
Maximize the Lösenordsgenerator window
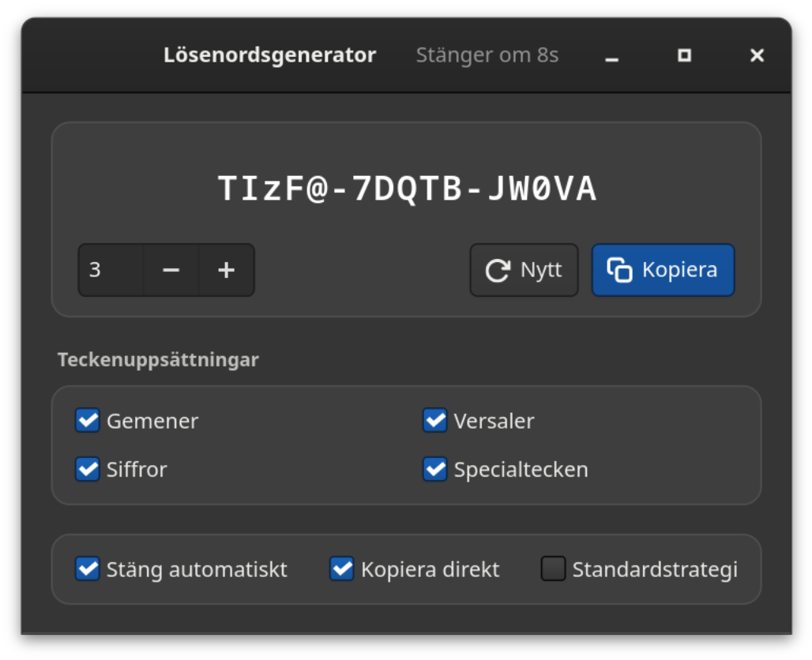click(x=685, y=55)
